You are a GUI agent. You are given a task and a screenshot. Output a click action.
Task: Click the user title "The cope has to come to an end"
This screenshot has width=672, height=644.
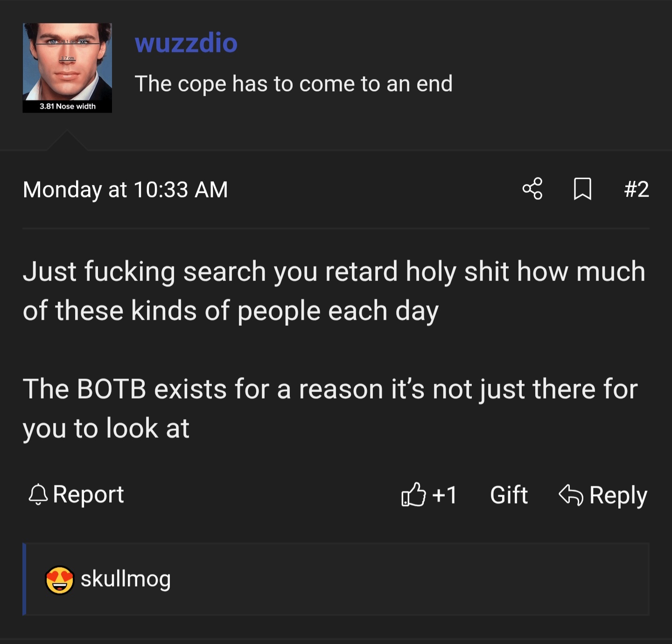pyautogui.click(x=294, y=84)
